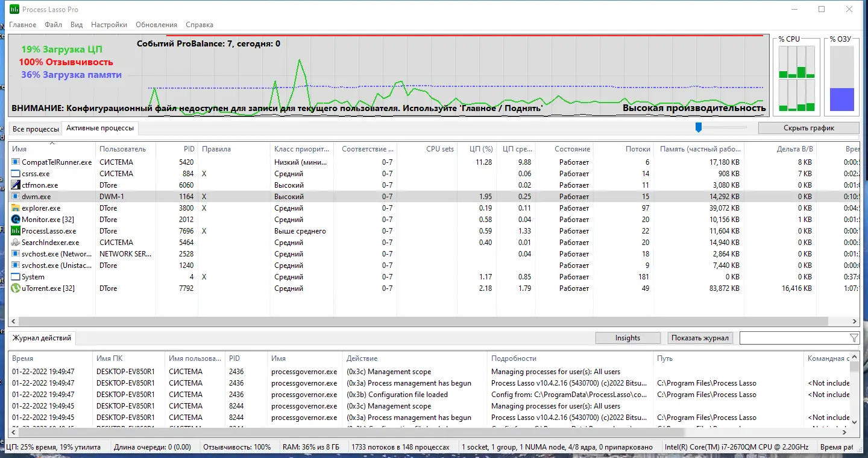This screenshot has width=868, height=458.
Task: Click the Insights button
Action: click(627, 338)
